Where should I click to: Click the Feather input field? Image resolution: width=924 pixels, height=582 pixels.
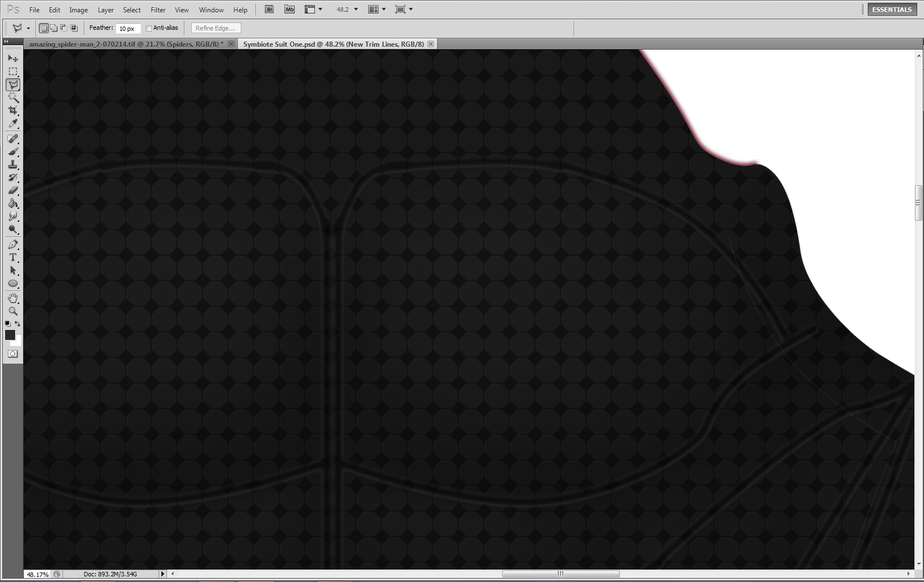click(128, 28)
